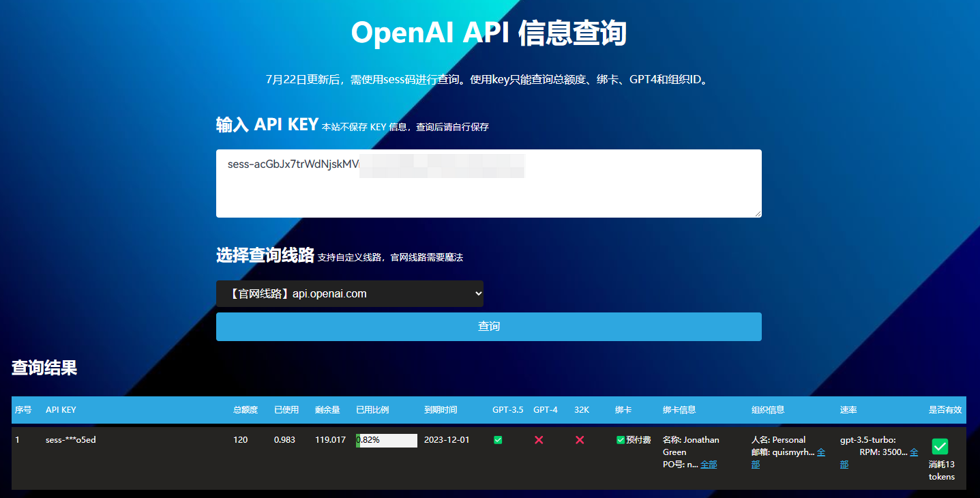Click the green GPT-3.5 check icon

498,440
